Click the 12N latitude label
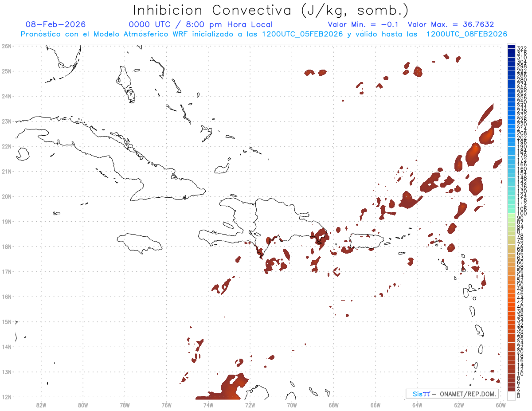The height and width of the screenshot is (411, 532). click(x=7, y=397)
